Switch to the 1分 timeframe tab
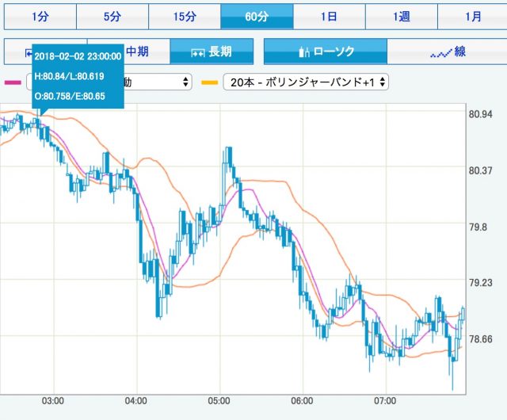 tap(40, 16)
